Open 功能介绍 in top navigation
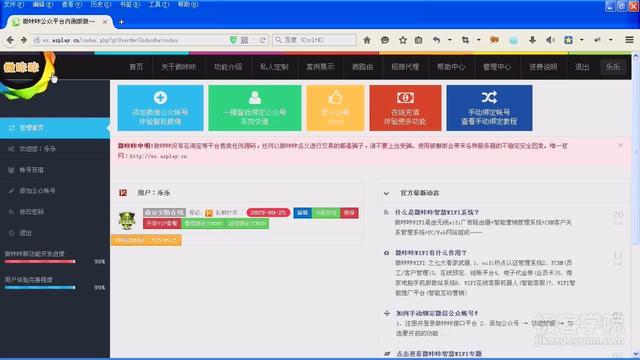 [x=228, y=67]
